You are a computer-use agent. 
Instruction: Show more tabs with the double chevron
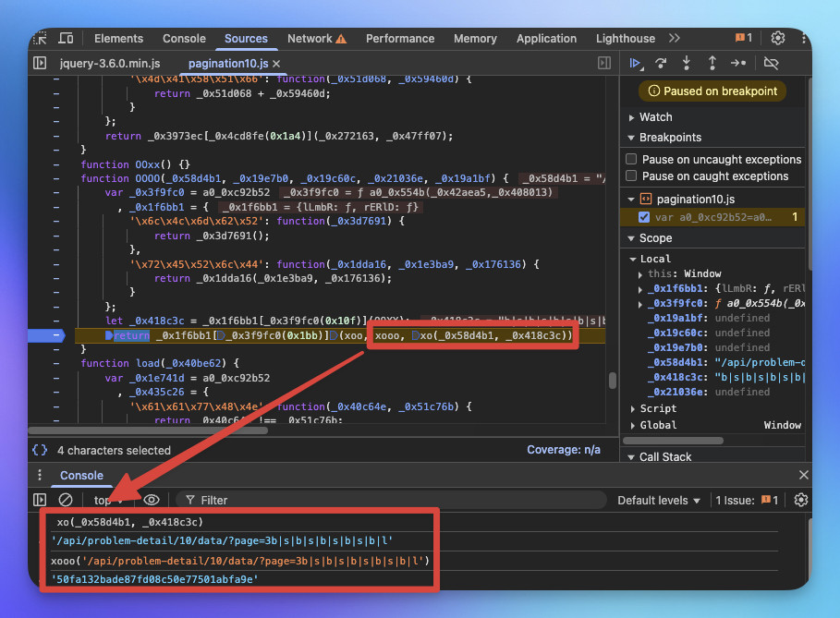[x=675, y=38]
